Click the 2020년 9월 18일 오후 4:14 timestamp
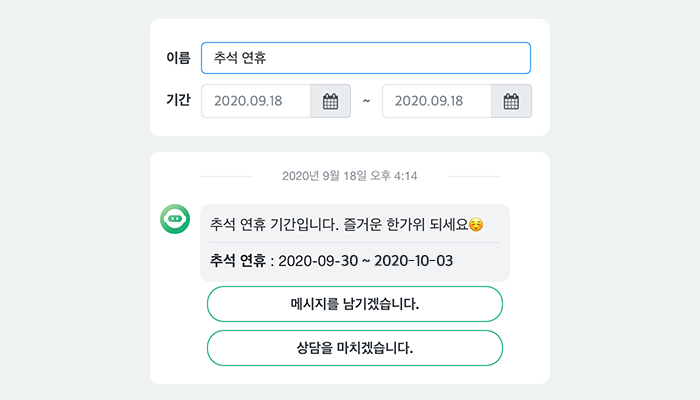Image resolution: width=700 pixels, height=400 pixels. [350, 176]
